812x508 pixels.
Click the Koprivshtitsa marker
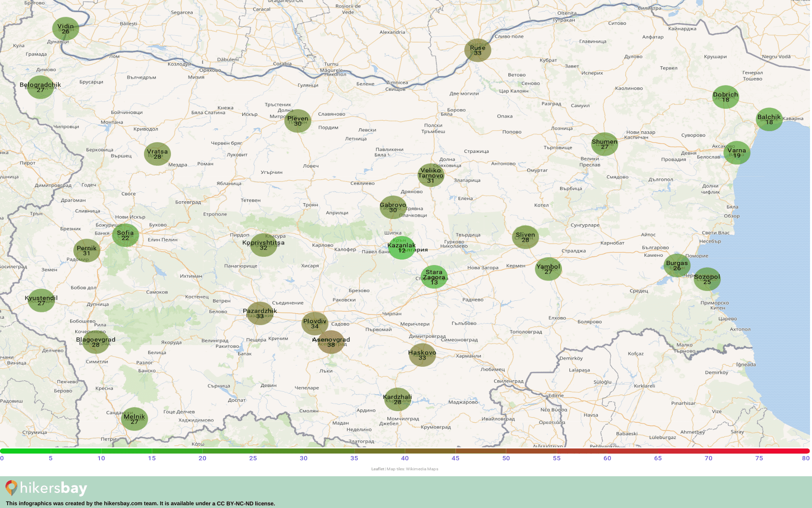click(263, 245)
